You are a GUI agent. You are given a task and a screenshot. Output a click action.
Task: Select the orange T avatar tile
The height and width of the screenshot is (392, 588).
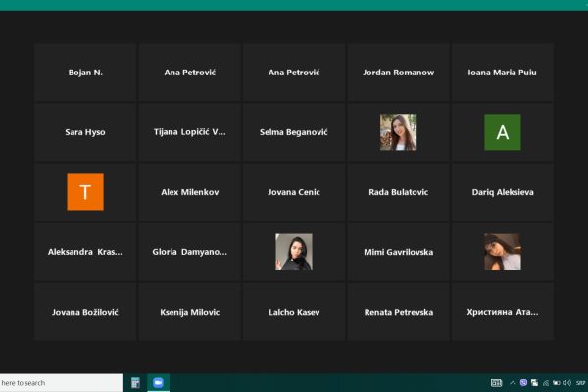pyautogui.click(x=85, y=192)
